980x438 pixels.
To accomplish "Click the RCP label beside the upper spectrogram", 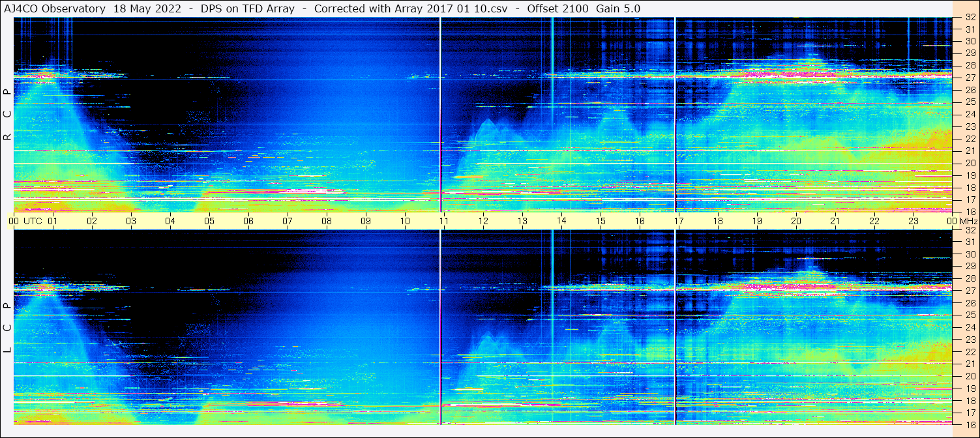I will click(7, 115).
